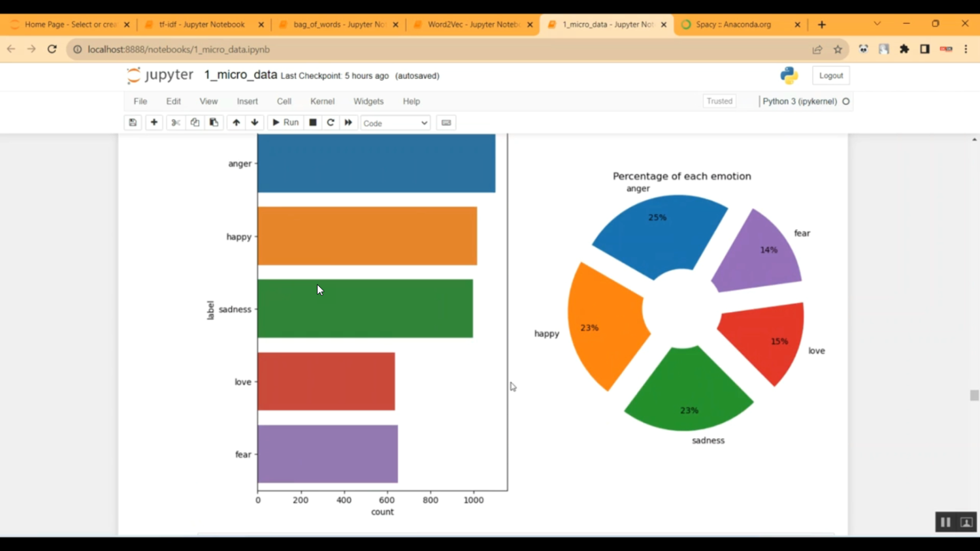Expand the browser tab list chevron
This screenshot has height=551, width=980.
[878, 24]
